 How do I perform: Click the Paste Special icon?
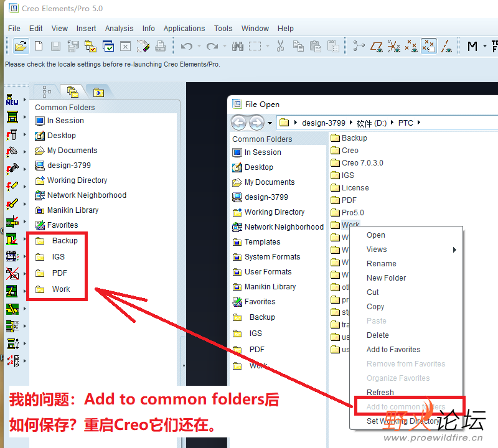click(333, 47)
